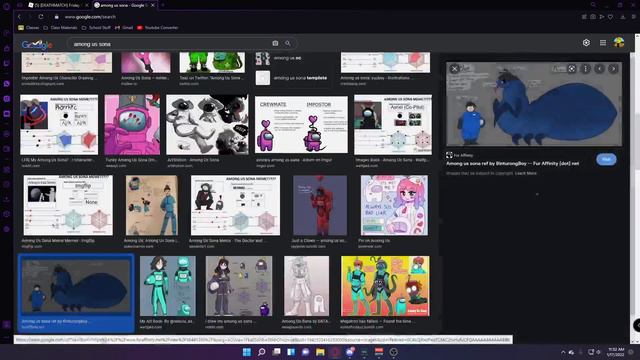Select the CREWMATE IMPOSTOR thumbnail
Screen dimensions: 640x360
(301, 124)
